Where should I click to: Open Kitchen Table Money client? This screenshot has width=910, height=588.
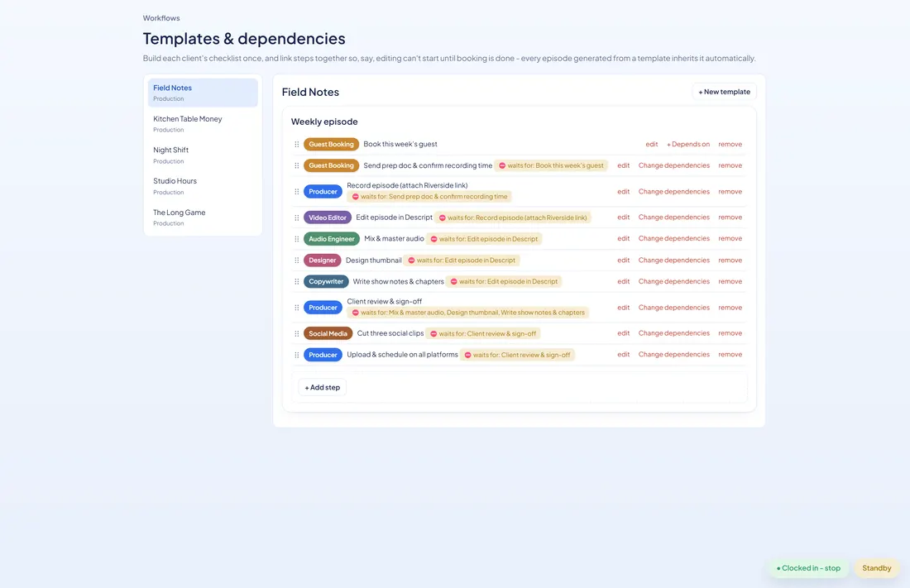coord(203,123)
